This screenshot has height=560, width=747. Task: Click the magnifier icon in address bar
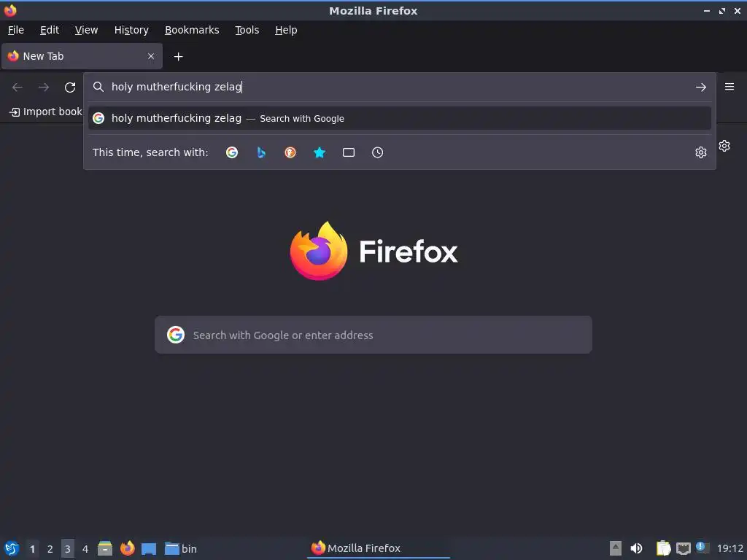(98, 87)
